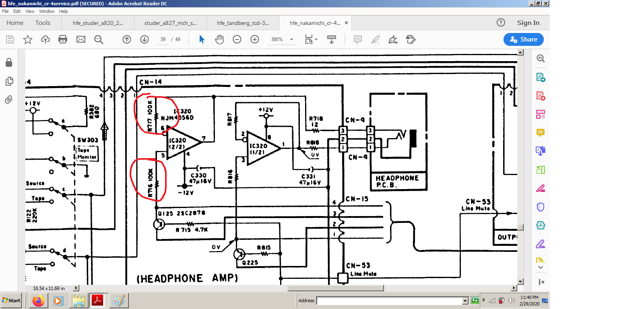The width and height of the screenshot is (644, 309).
Task: Click Sign In link
Action: 528,23
